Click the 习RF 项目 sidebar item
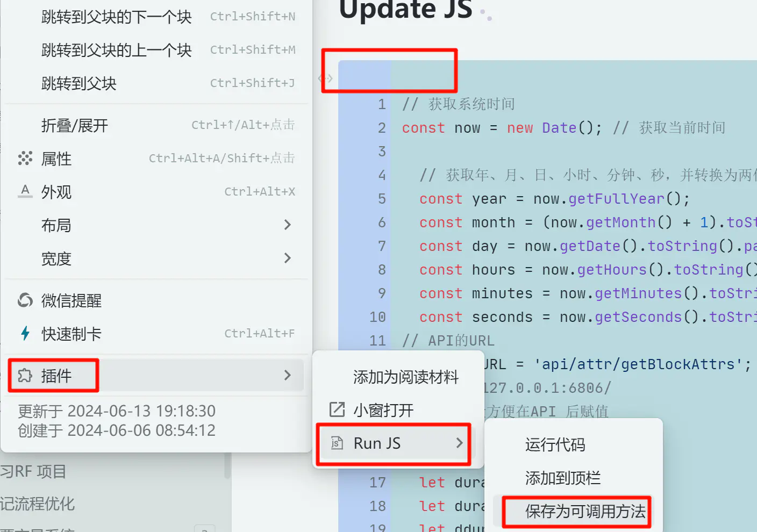This screenshot has width=757, height=532. tap(33, 471)
